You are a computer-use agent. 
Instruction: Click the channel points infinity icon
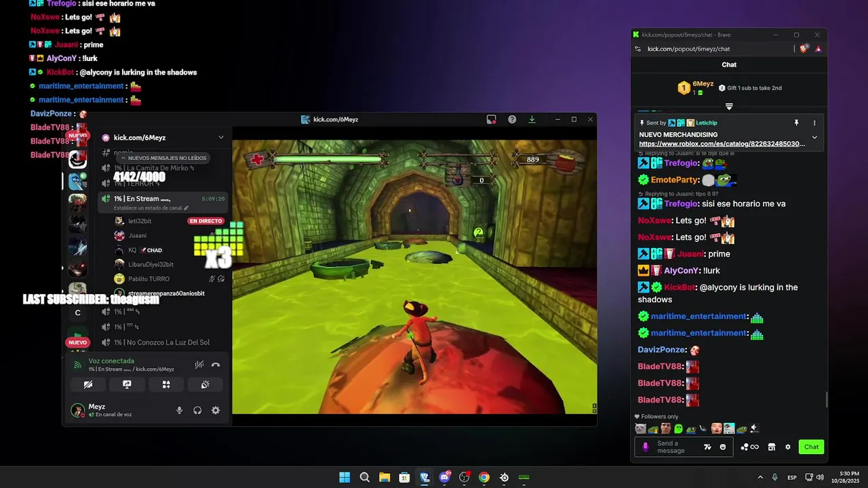pyautogui.click(x=749, y=447)
